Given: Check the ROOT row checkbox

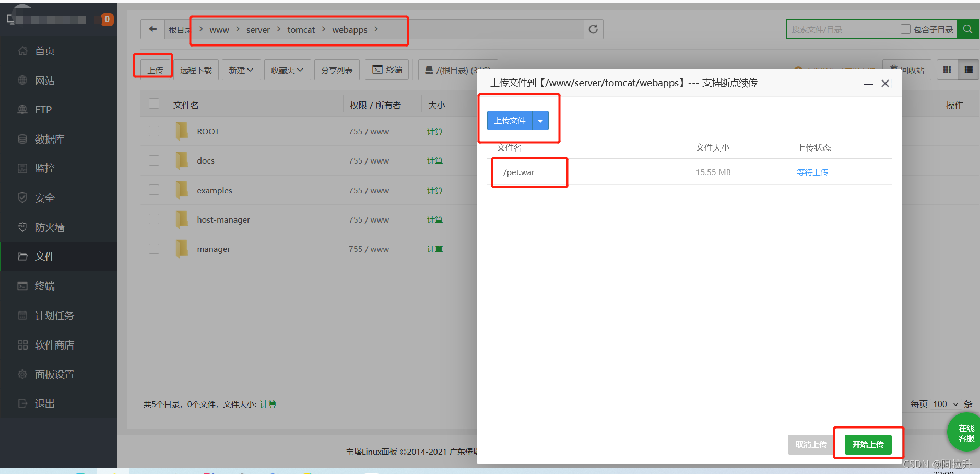Looking at the screenshot, I should (x=154, y=131).
